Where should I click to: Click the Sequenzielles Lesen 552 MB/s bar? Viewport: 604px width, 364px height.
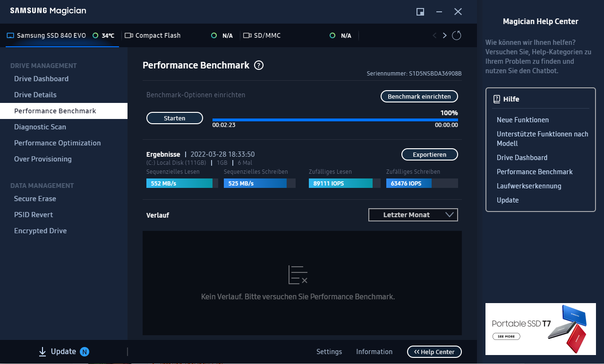182,183
